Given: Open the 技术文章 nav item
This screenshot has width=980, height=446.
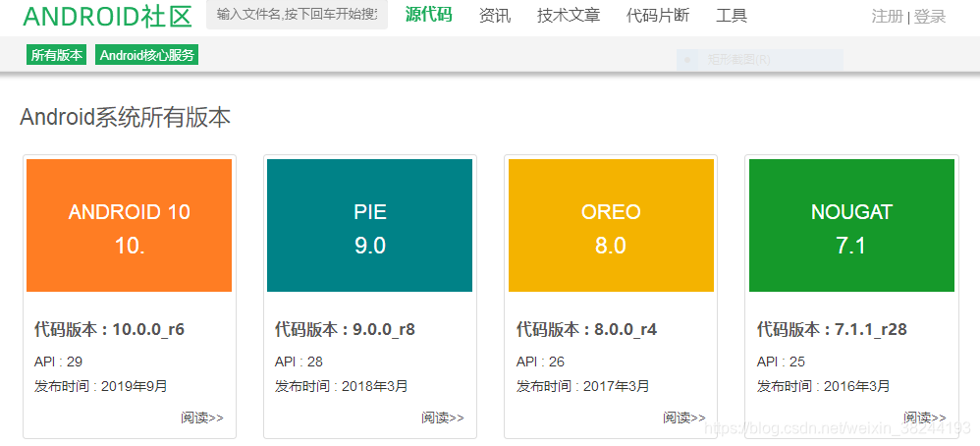Looking at the screenshot, I should pyautogui.click(x=569, y=15).
